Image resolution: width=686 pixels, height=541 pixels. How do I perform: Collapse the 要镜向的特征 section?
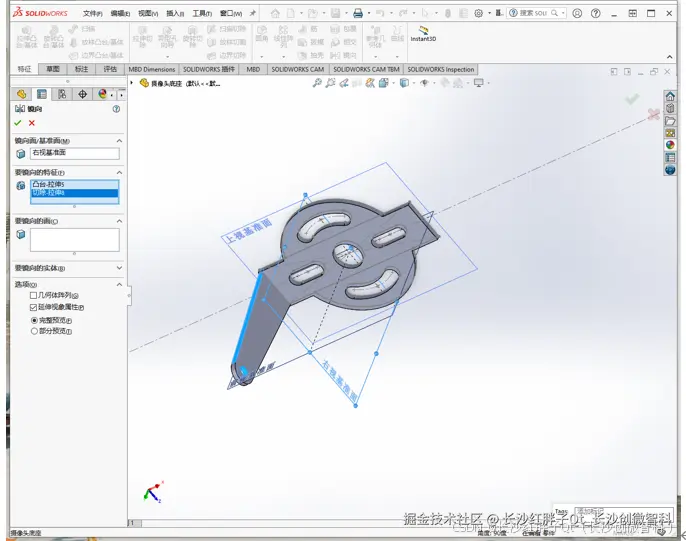click(x=119, y=172)
